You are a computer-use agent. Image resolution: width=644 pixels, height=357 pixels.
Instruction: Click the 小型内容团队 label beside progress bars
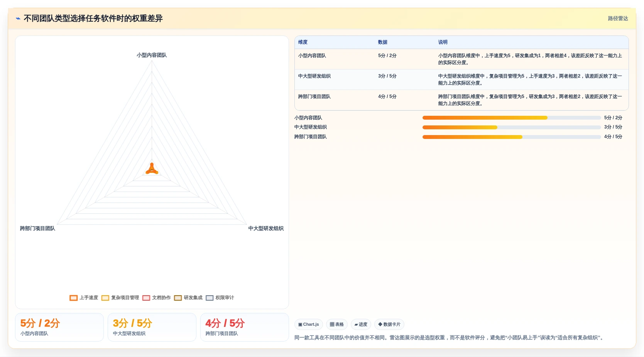(x=308, y=118)
